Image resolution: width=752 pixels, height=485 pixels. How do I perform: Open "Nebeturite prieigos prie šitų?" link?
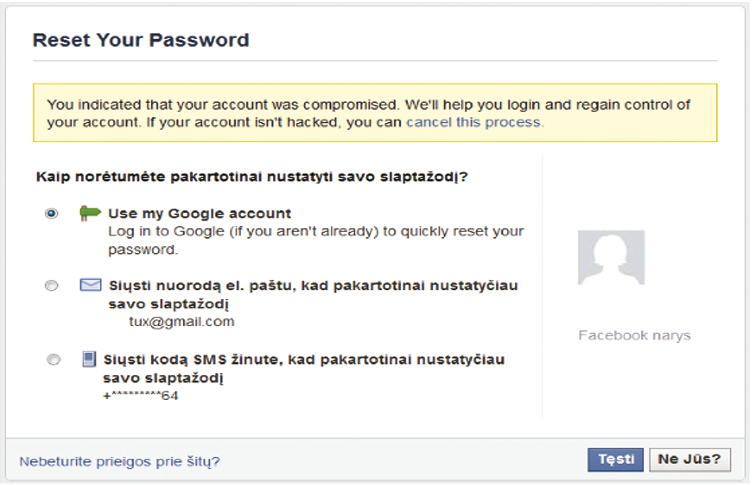pos(120,461)
